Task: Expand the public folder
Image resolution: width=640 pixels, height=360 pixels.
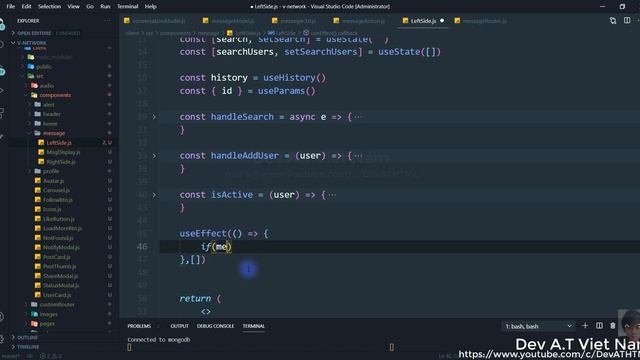Action: 43,67
